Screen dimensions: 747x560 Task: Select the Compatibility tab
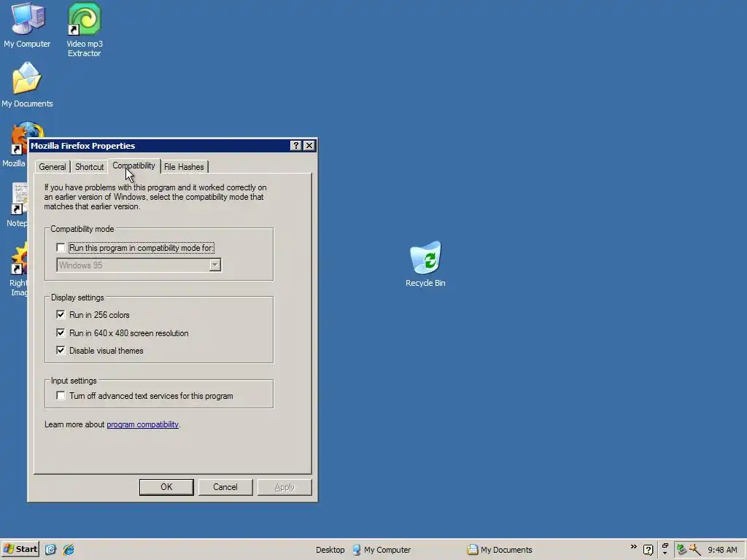pos(134,166)
